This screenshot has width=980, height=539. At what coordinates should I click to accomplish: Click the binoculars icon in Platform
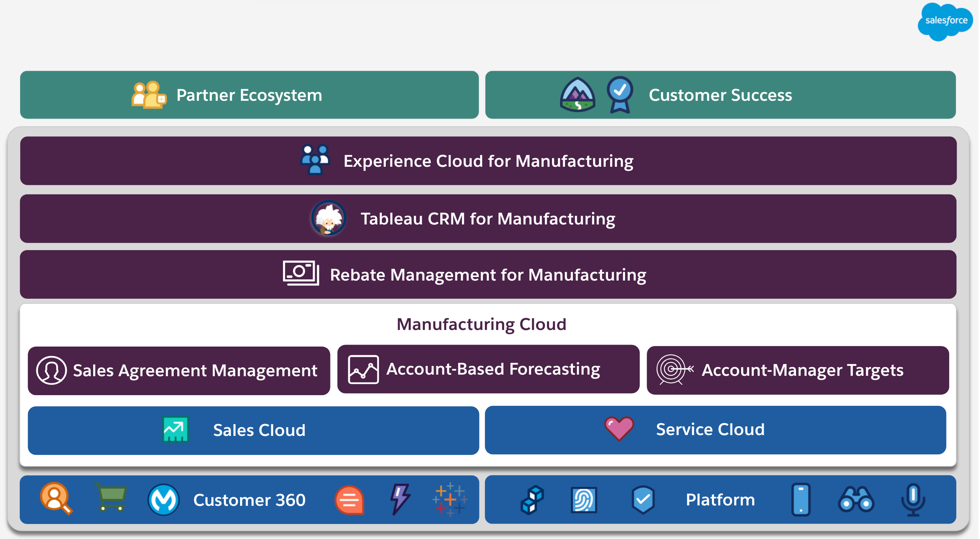(856, 500)
